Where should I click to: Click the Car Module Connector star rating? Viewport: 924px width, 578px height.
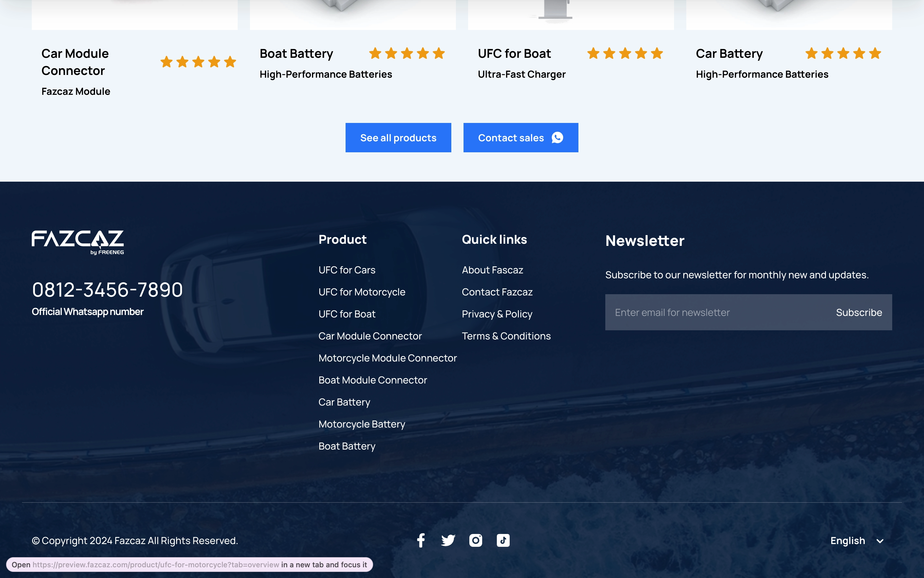(198, 61)
